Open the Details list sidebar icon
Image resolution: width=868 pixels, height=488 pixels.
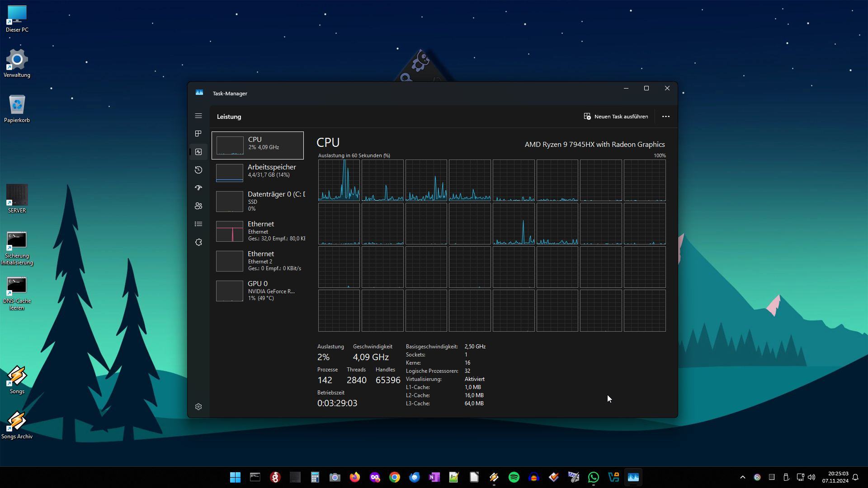click(x=198, y=224)
